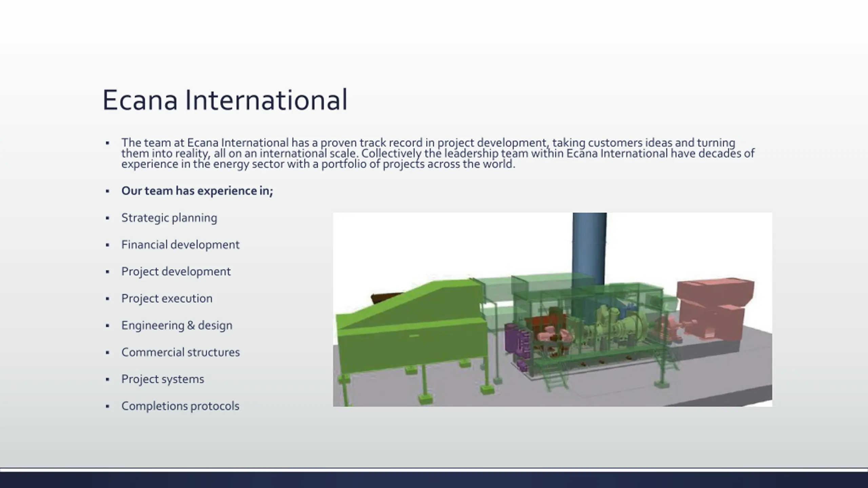Image resolution: width=868 pixels, height=488 pixels.
Task: Click the large green intake housing in the model
Action: (410, 325)
